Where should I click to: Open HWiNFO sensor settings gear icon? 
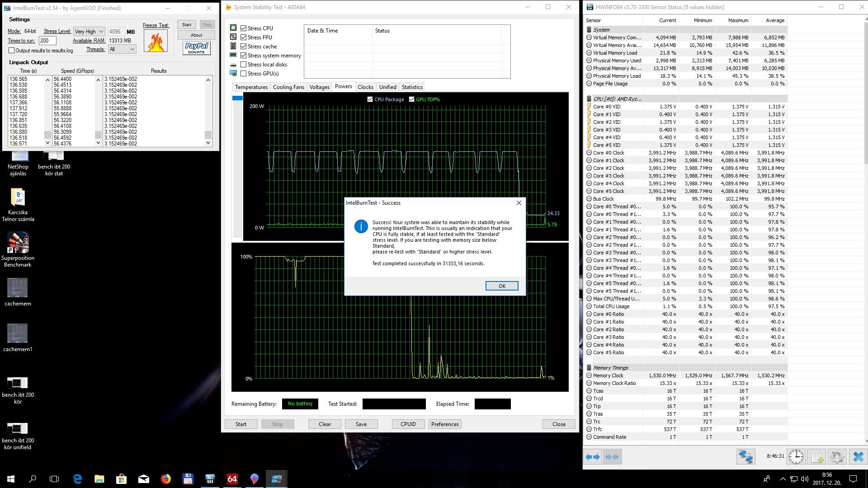(x=837, y=457)
